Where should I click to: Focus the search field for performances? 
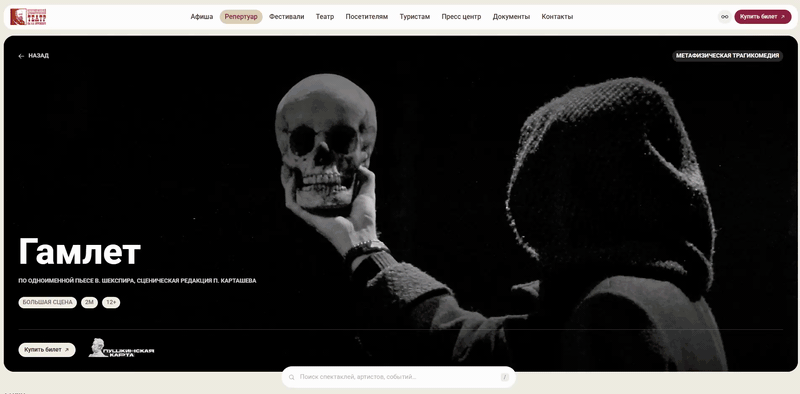[398, 377]
